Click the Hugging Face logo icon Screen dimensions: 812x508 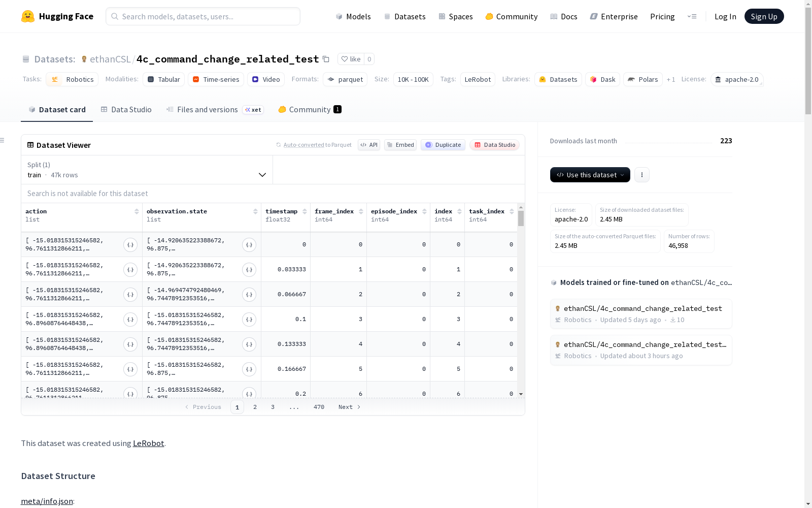(28, 16)
